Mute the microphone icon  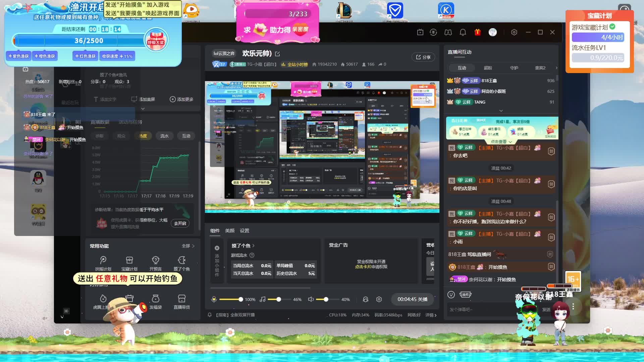(x=214, y=299)
